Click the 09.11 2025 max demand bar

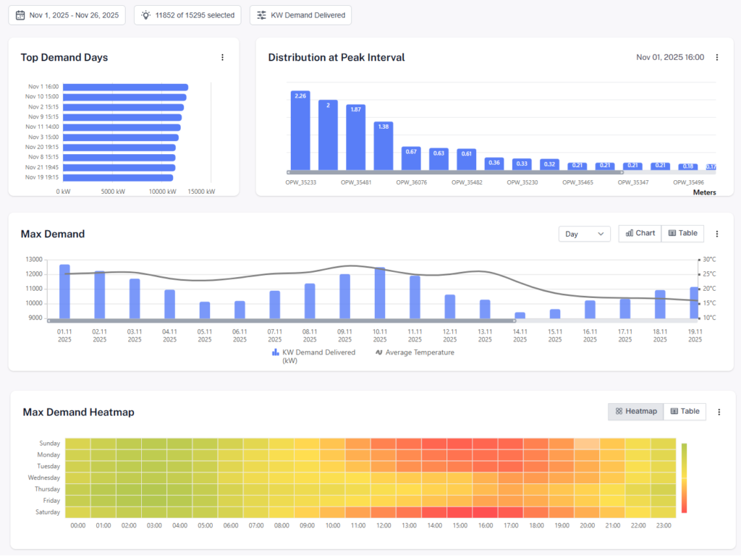pos(345,297)
